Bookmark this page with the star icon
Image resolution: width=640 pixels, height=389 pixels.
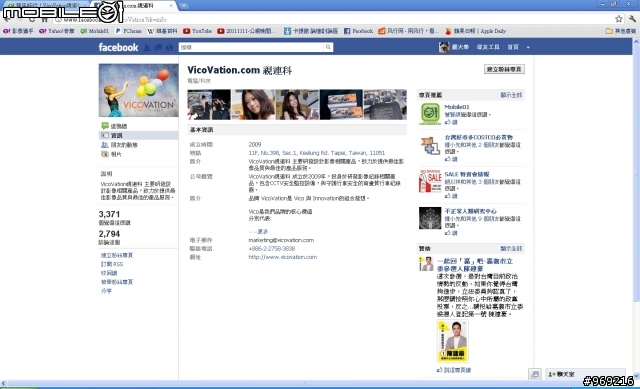click(x=619, y=19)
